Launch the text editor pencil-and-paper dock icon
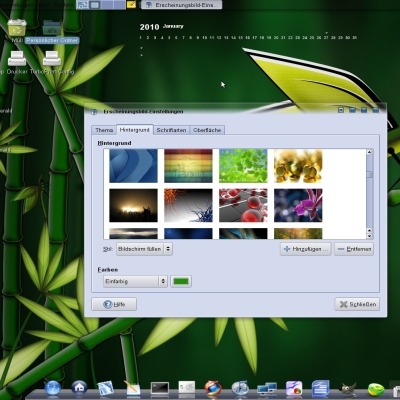Image resolution: width=400 pixels, height=400 pixels. [x=132, y=388]
